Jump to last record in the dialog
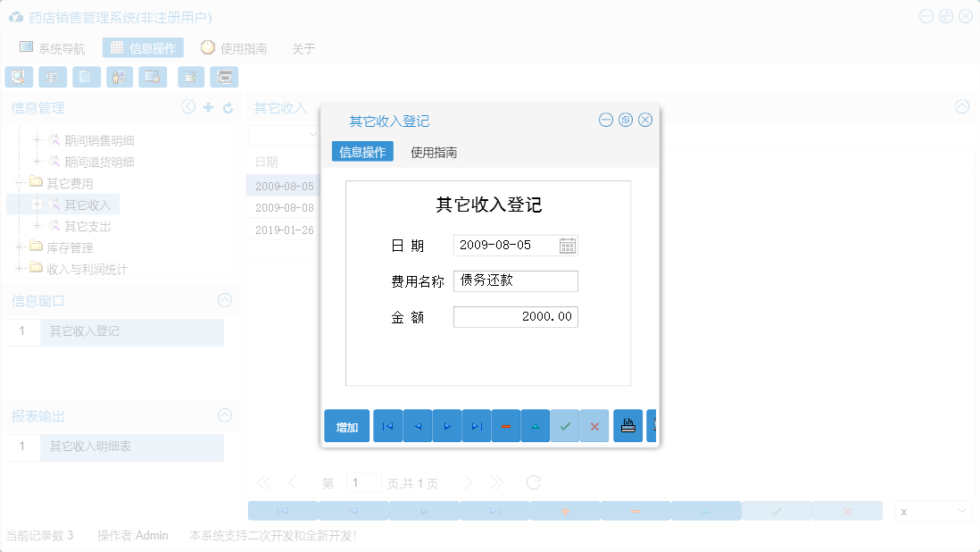 tap(476, 426)
